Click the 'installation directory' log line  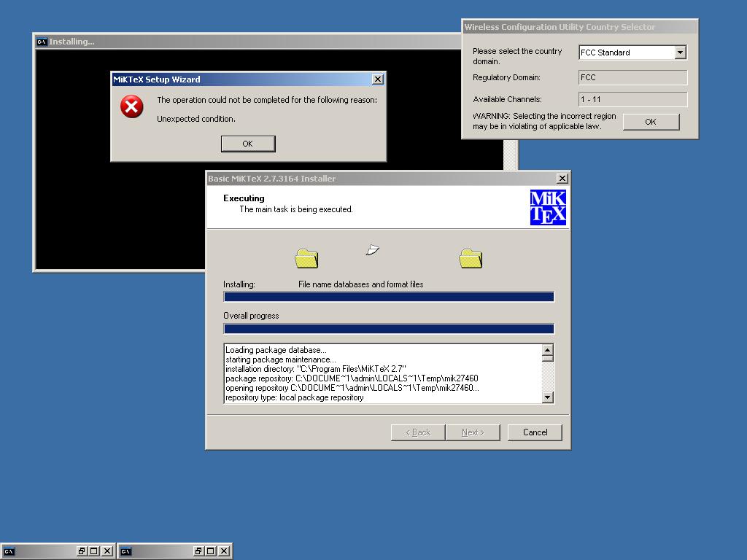tap(316, 369)
